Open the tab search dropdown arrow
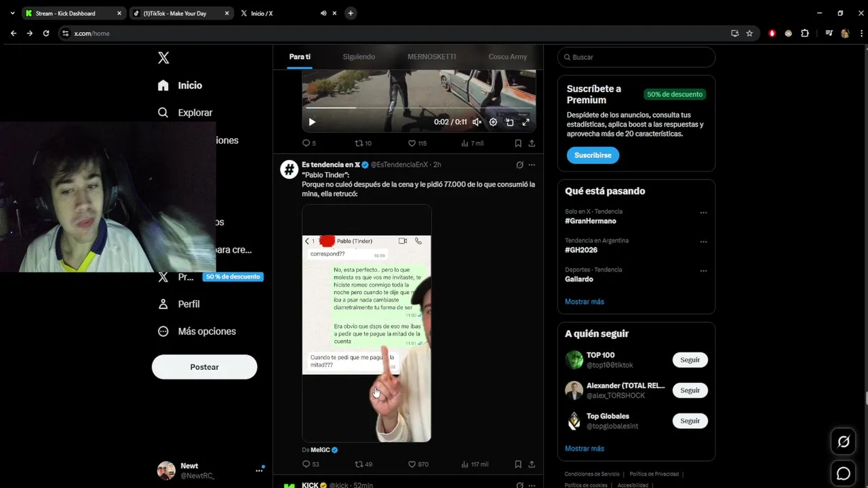The image size is (868, 488). click(x=12, y=13)
